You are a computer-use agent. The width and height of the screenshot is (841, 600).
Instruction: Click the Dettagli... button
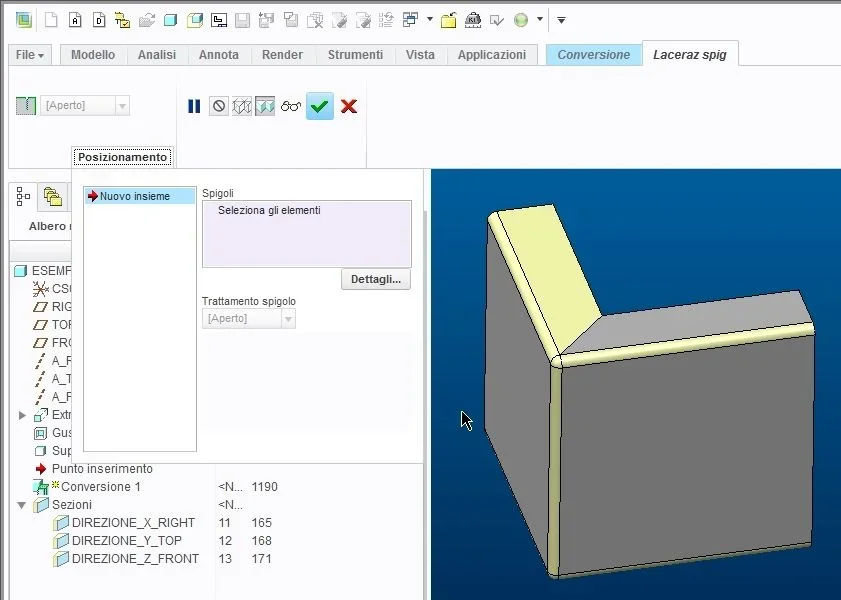click(x=376, y=280)
